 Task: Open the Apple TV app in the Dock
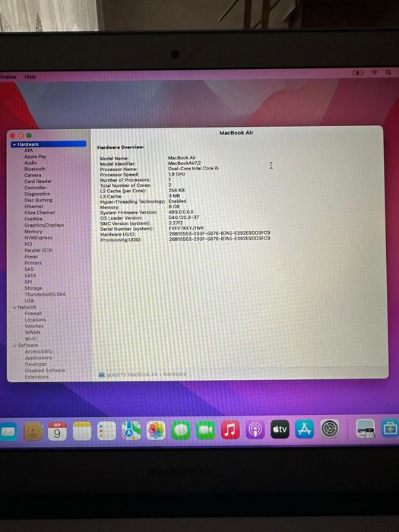coord(280,429)
